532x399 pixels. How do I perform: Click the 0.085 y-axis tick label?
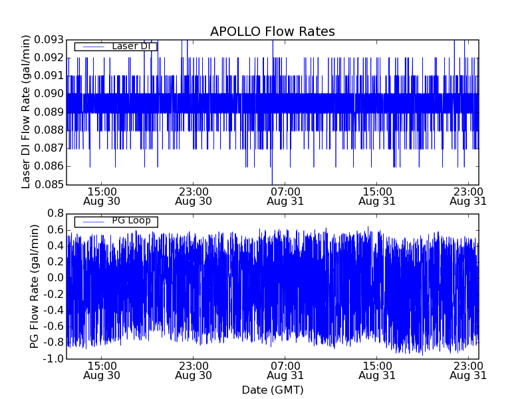click(x=49, y=184)
